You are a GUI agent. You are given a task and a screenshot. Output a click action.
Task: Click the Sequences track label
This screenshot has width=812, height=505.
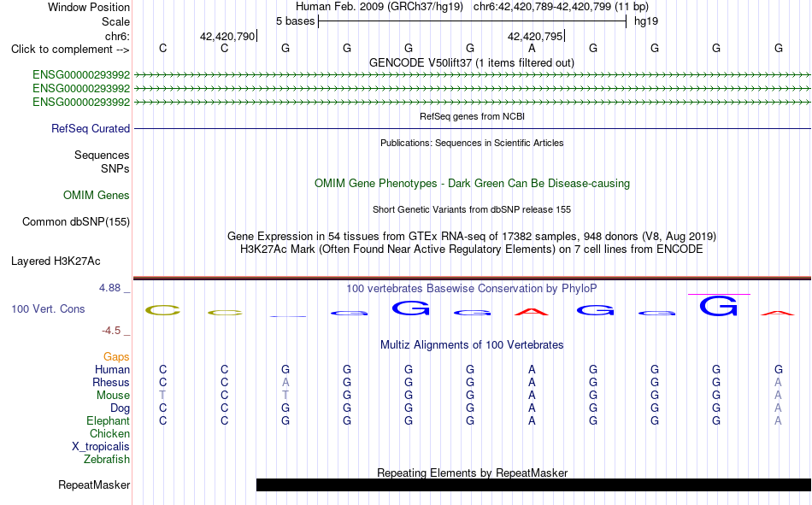pos(102,155)
